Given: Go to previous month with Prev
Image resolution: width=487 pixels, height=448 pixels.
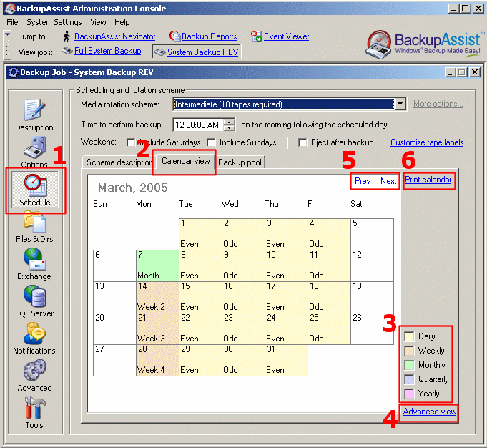Looking at the screenshot, I should (363, 181).
